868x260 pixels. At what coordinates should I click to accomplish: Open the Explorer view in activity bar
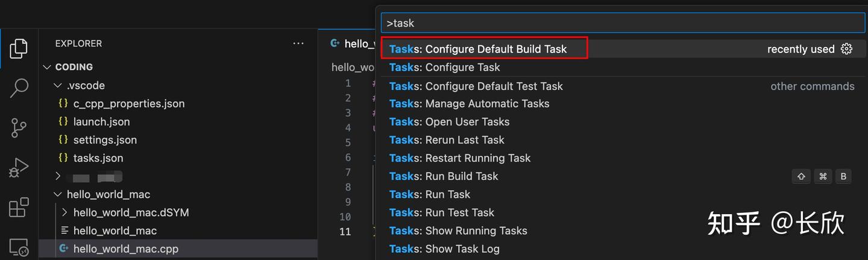pos(19,49)
